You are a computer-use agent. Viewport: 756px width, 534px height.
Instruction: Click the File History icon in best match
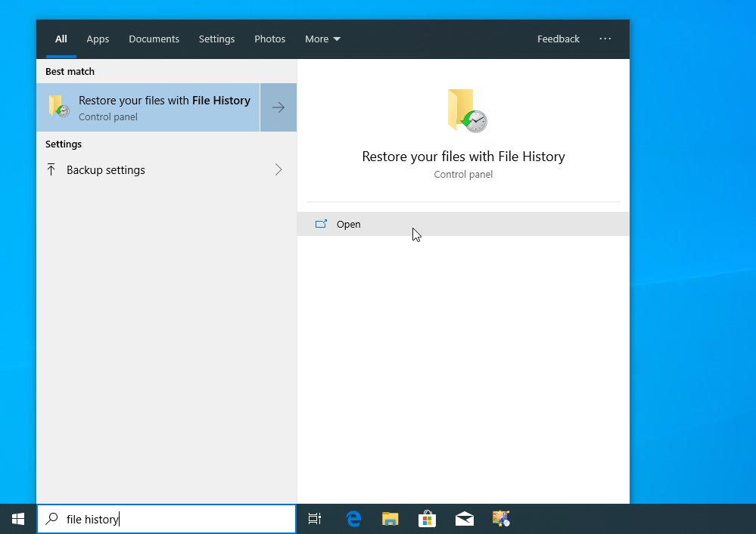click(x=59, y=107)
